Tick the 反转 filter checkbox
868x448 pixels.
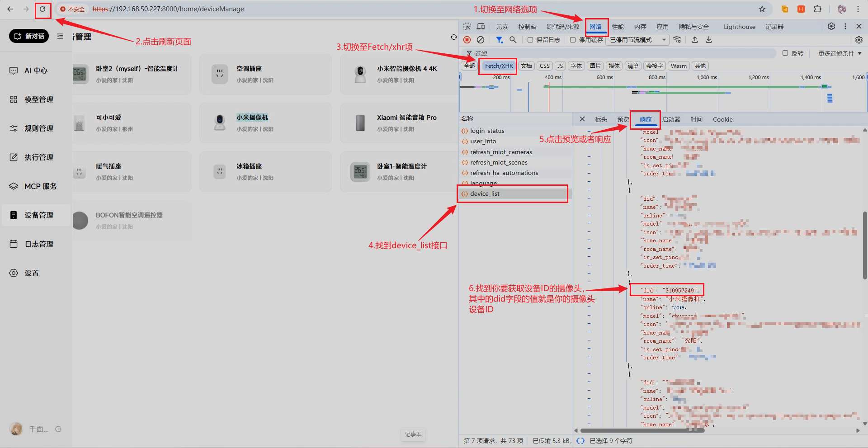pyautogui.click(x=785, y=53)
